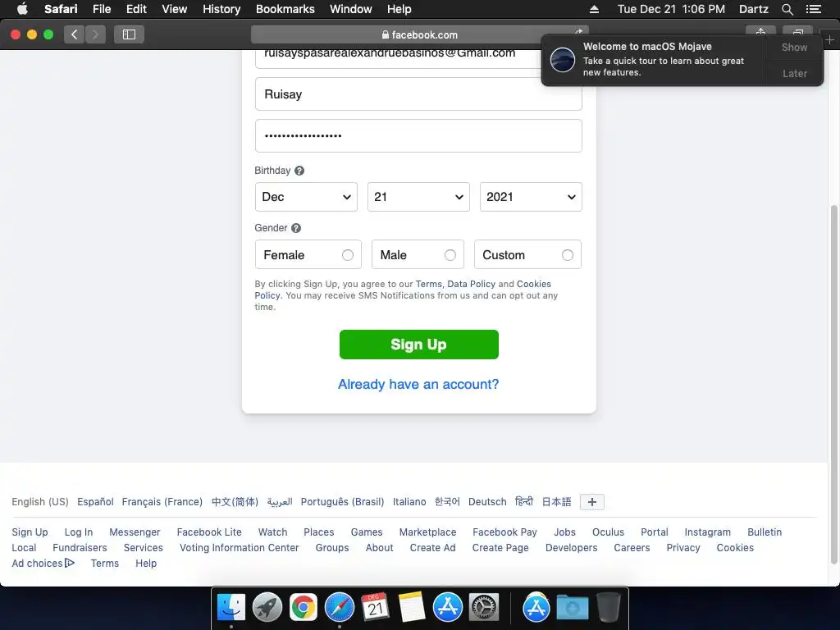Open the Instagram footer link

707,532
